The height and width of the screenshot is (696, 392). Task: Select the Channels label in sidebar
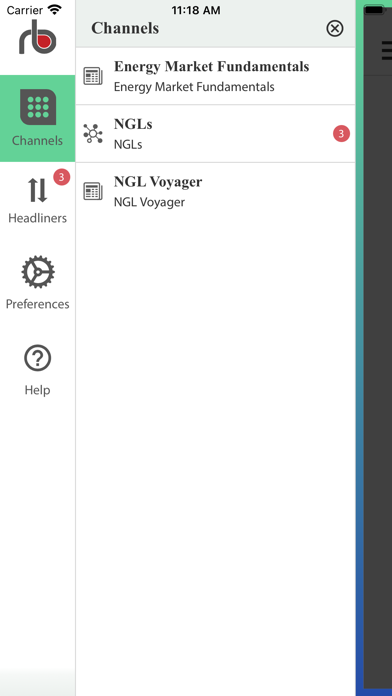pos(37,141)
